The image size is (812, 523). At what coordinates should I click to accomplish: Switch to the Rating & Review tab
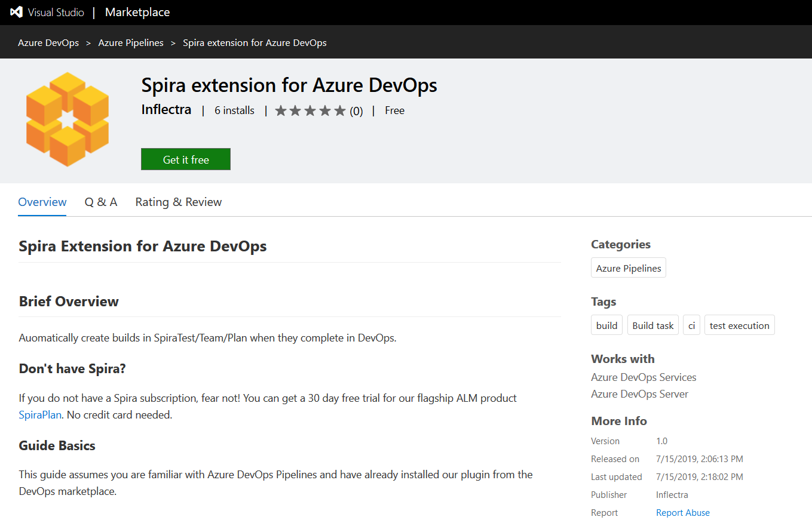pos(179,202)
